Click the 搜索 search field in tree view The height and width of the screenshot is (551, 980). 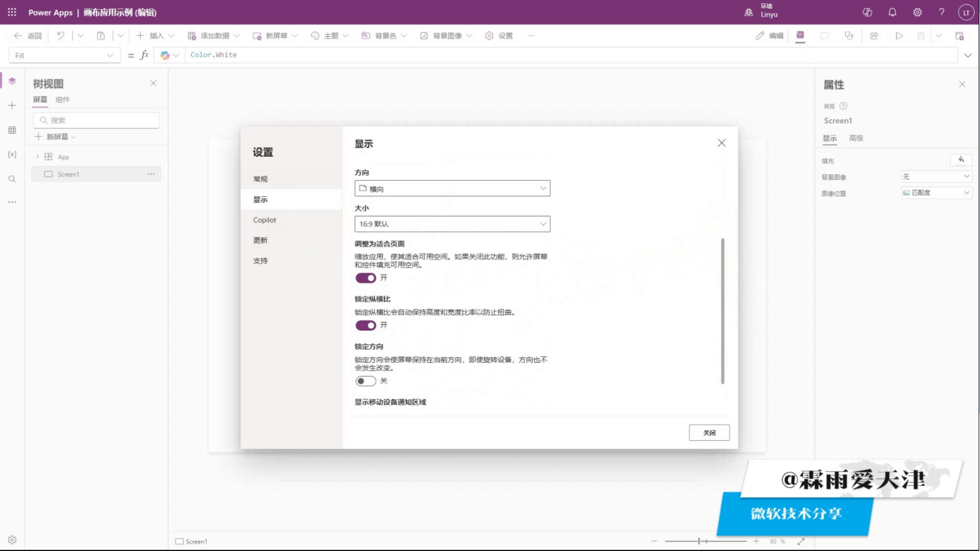(96, 120)
